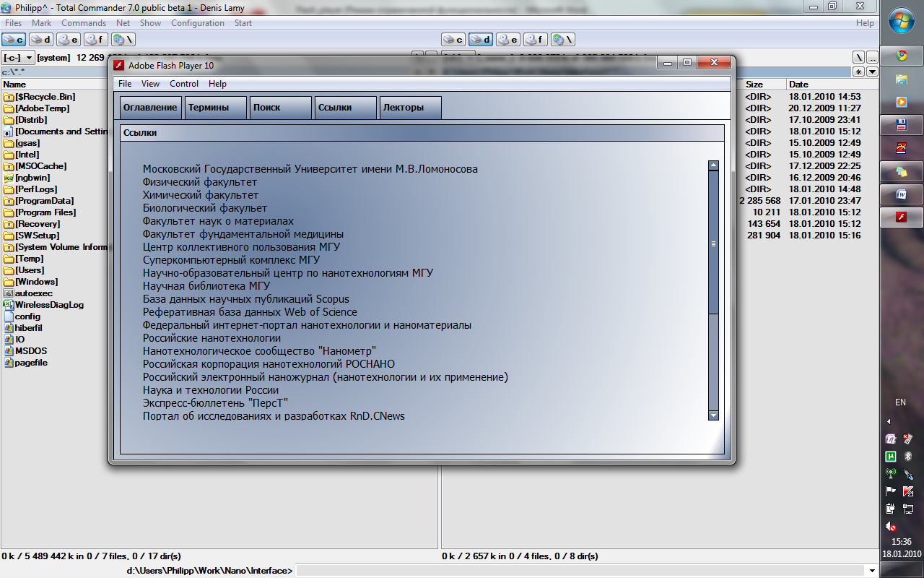Screen dimensions: 924x578
Task: Open the Научная библиотека МГУ link
Action: 206,286
